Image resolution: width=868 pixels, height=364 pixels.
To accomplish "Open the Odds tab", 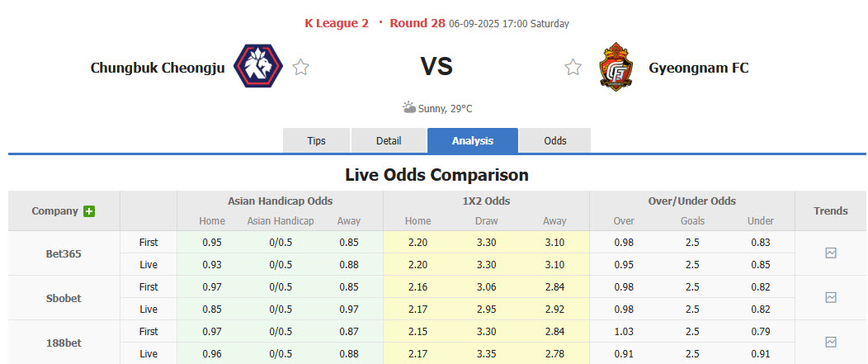I will (x=555, y=141).
